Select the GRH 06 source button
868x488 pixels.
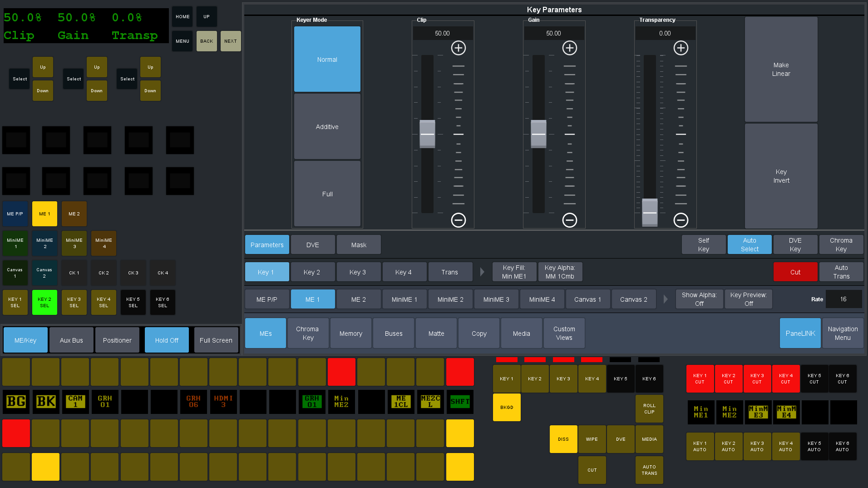click(193, 402)
